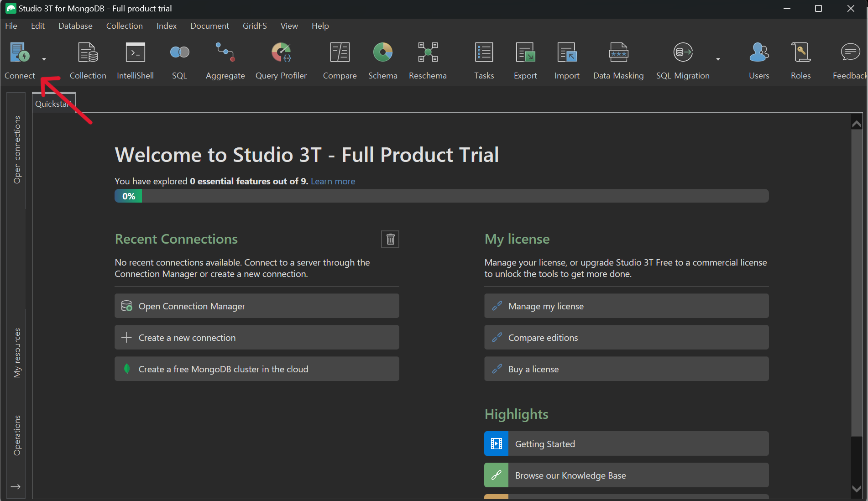Expand the SQL Migration dropdown arrow
This screenshot has height=501, width=868.
(718, 59)
